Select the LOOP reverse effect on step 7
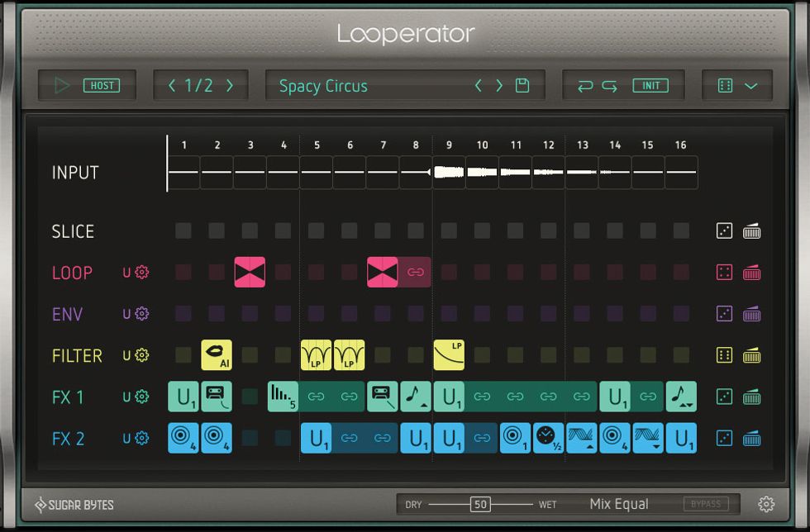Viewport: 810px width, 532px height. [x=382, y=273]
